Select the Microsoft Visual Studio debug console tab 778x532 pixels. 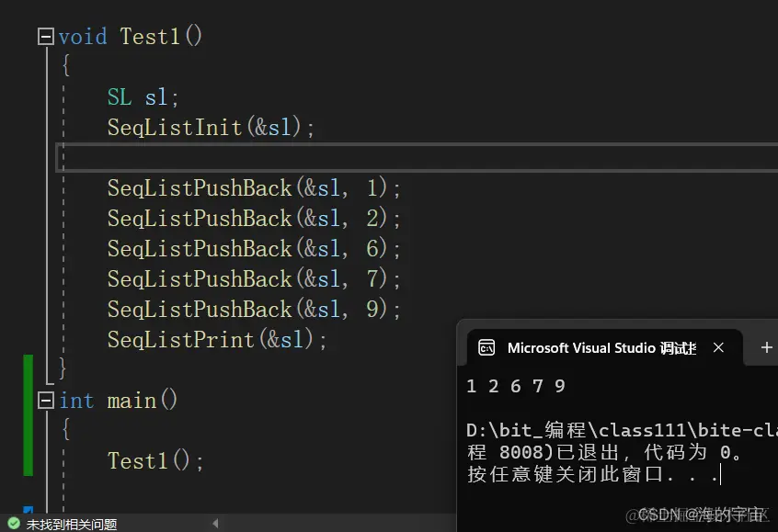coord(604,347)
